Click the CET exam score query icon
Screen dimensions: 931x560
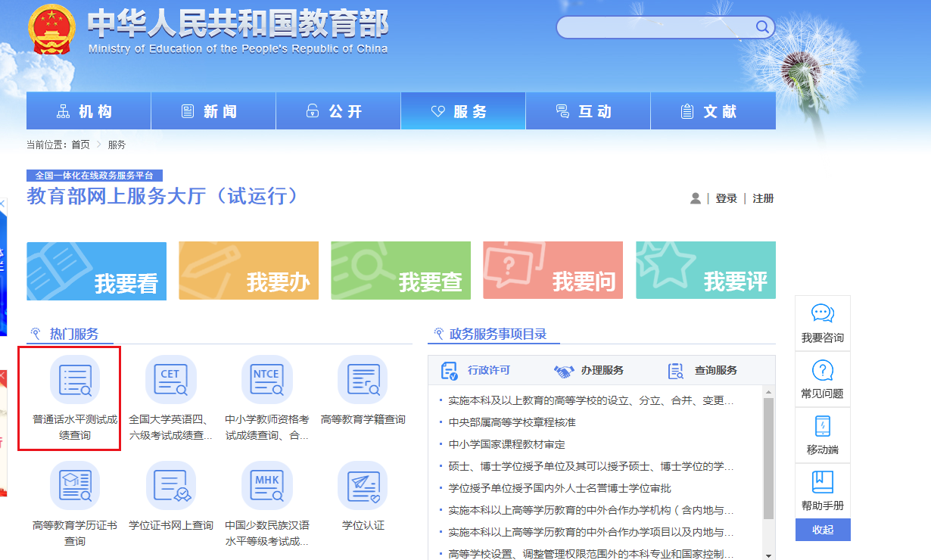[171, 380]
